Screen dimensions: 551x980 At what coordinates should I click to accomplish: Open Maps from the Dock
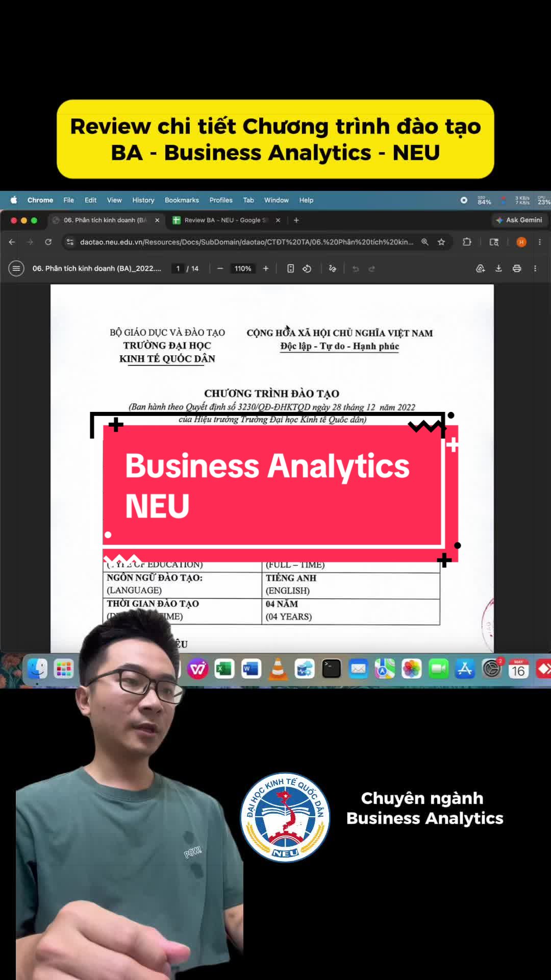coord(385,668)
